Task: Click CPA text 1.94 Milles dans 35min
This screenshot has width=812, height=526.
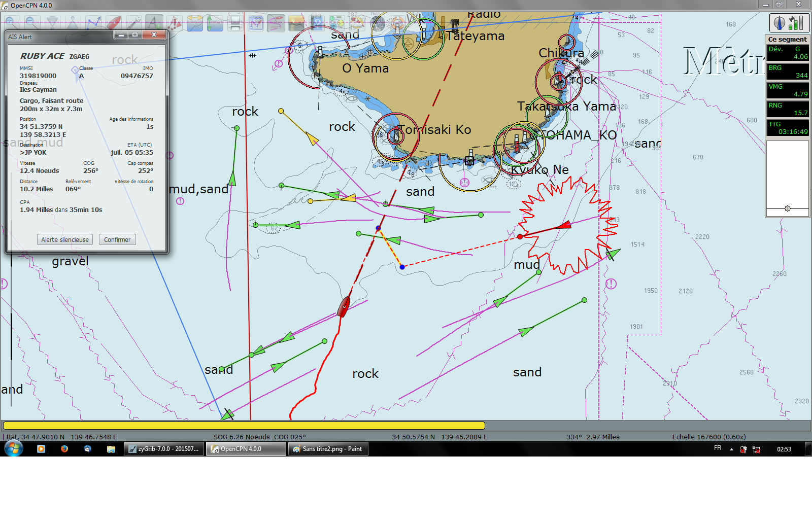Action: [x=61, y=210]
